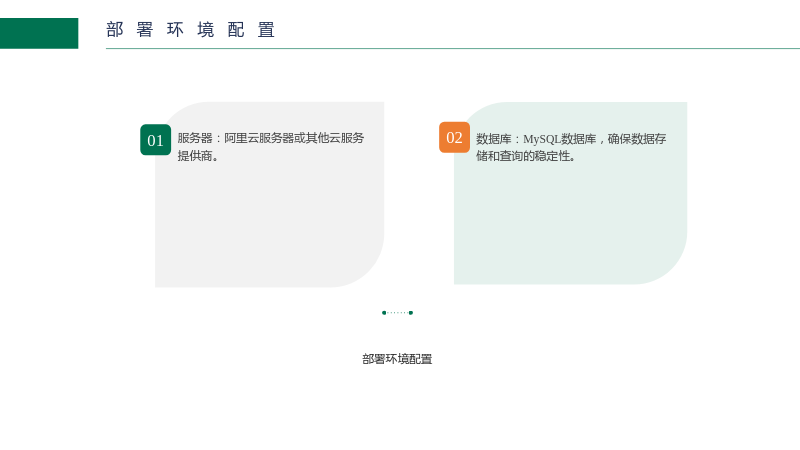This screenshot has width=800, height=450.
Task: Select the slide title 部署环境配置
Action: click(191, 30)
